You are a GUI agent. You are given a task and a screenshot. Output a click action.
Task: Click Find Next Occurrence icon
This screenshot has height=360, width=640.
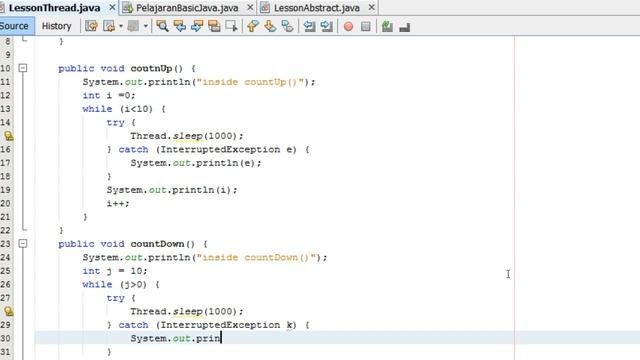[197, 27]
